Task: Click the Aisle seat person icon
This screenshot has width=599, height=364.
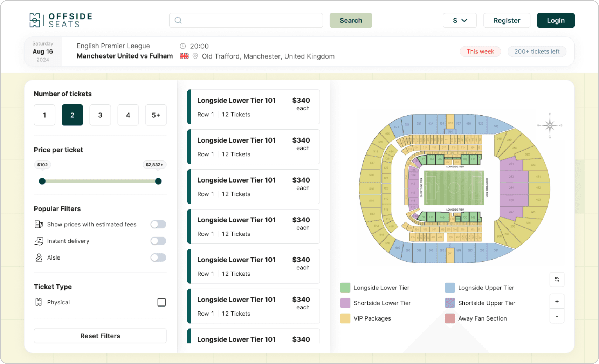Action: [39, 257]
